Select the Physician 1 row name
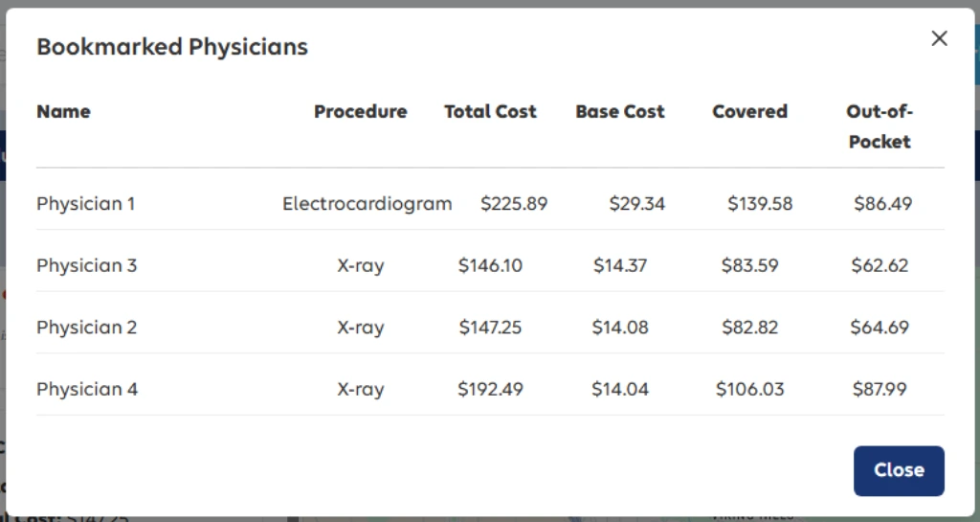 click(86, 203)
